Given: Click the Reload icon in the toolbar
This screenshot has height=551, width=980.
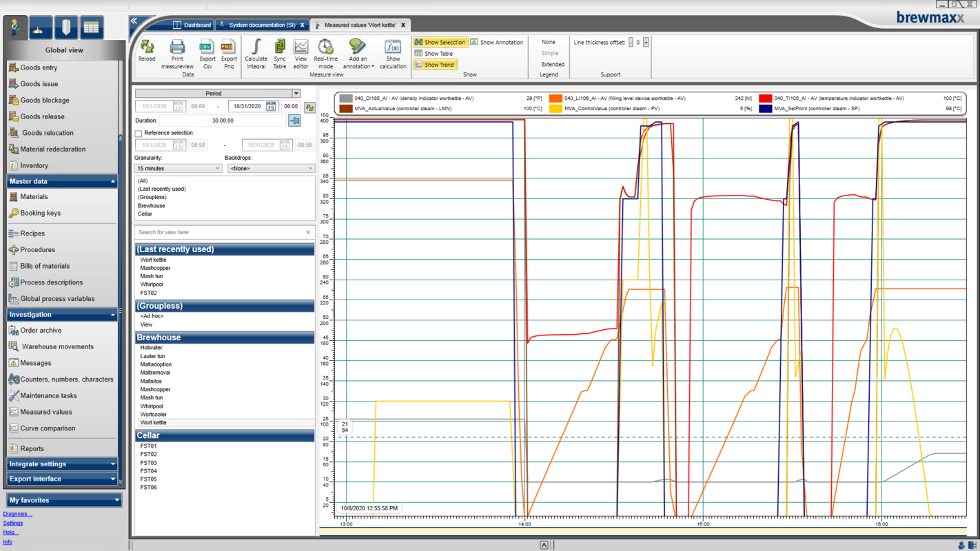Looking at the screenshot, I should click(147, 48).
